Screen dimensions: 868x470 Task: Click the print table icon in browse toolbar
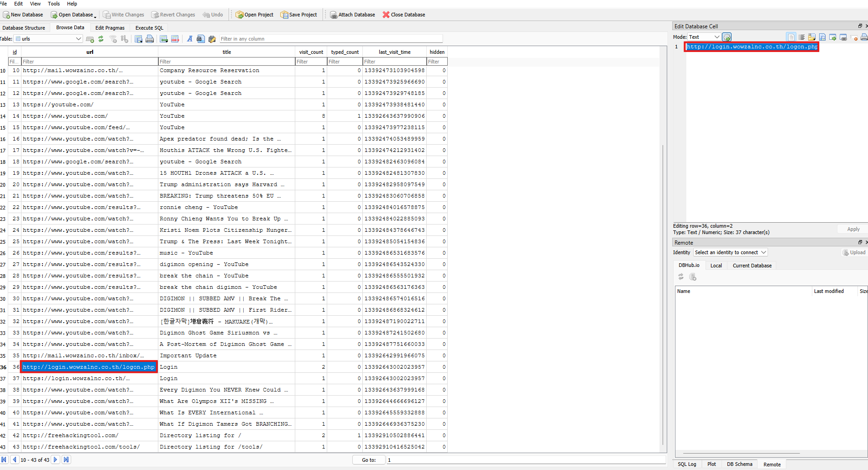[x=150, y=39]
